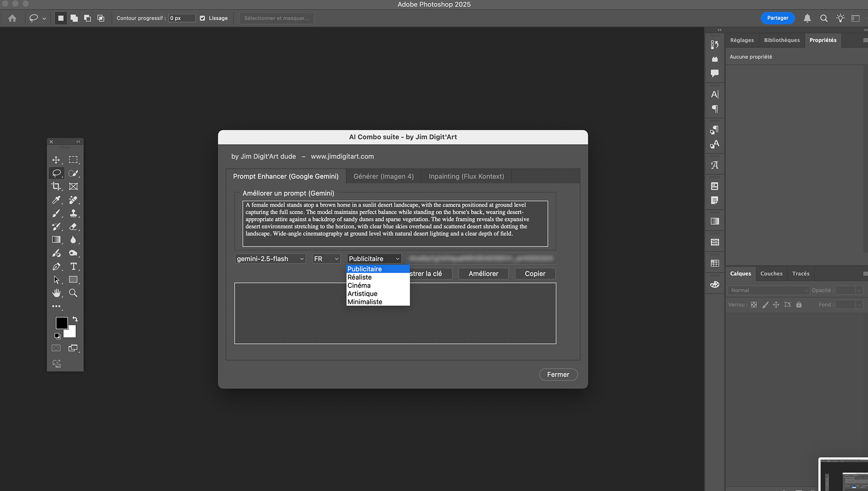This screenshot has width=868, height=491.
Task: Select the Brush tool
Action: 56,213
